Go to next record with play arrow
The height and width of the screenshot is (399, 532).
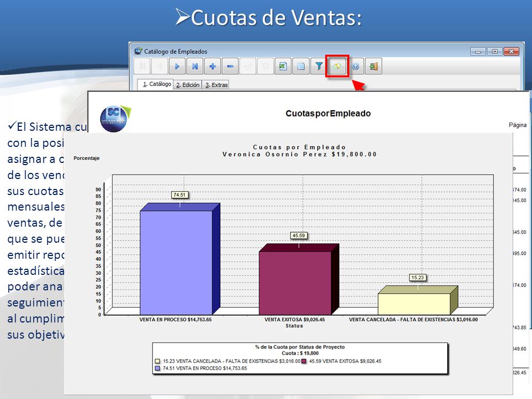(177, 66)
